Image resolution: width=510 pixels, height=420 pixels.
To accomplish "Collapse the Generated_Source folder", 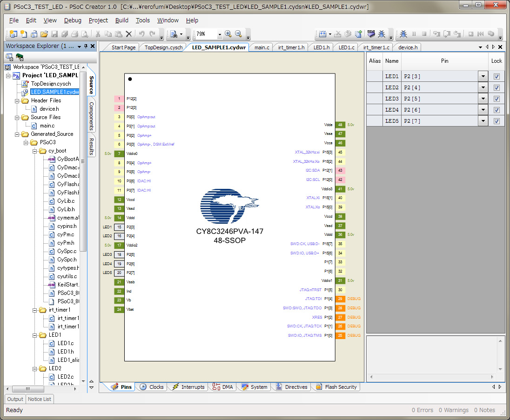I will [x=17, y=134].
